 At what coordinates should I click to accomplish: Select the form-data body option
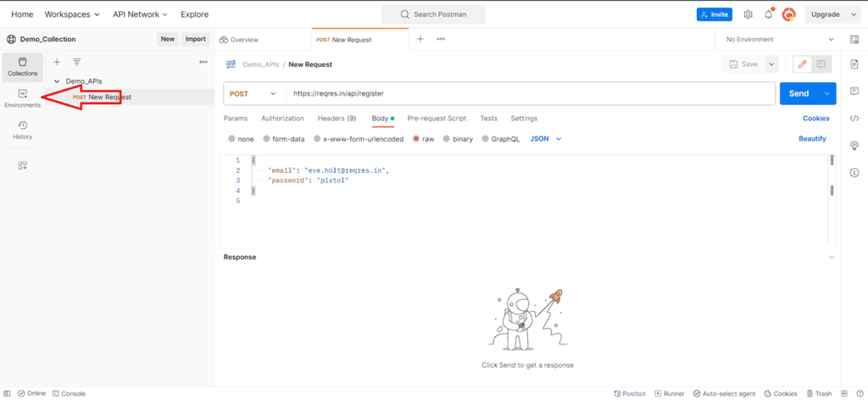tap(267, 140)
